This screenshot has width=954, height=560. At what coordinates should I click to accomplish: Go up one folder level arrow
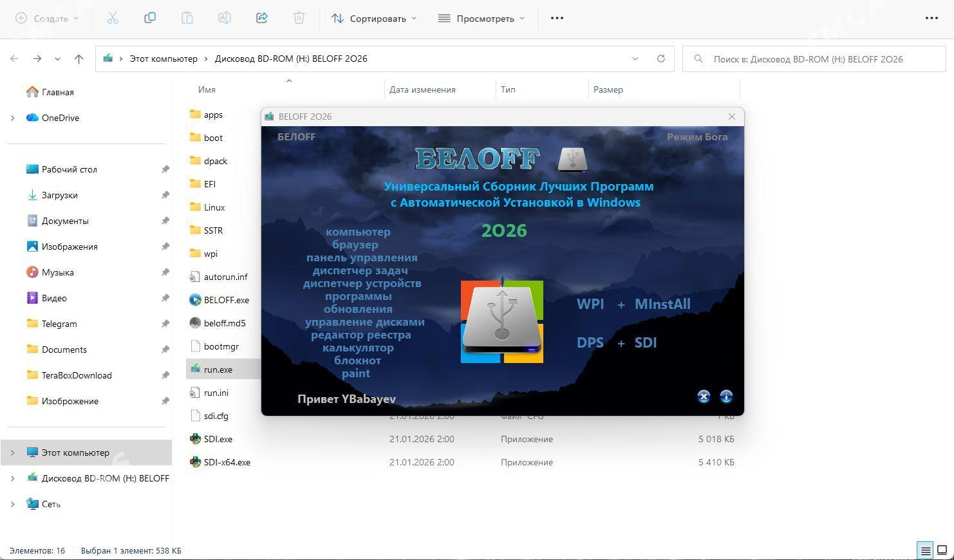click(79, 59)
